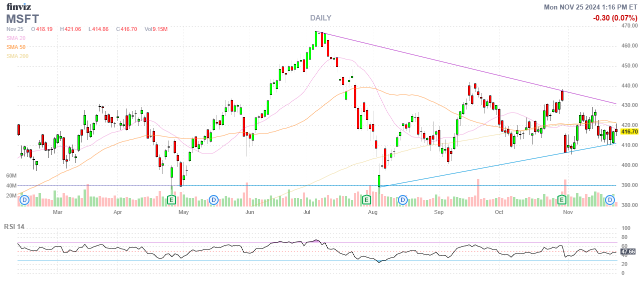Open the late-April earnings 'E' marker
Viewport: 644px width, 281px height.
(172, 200)
